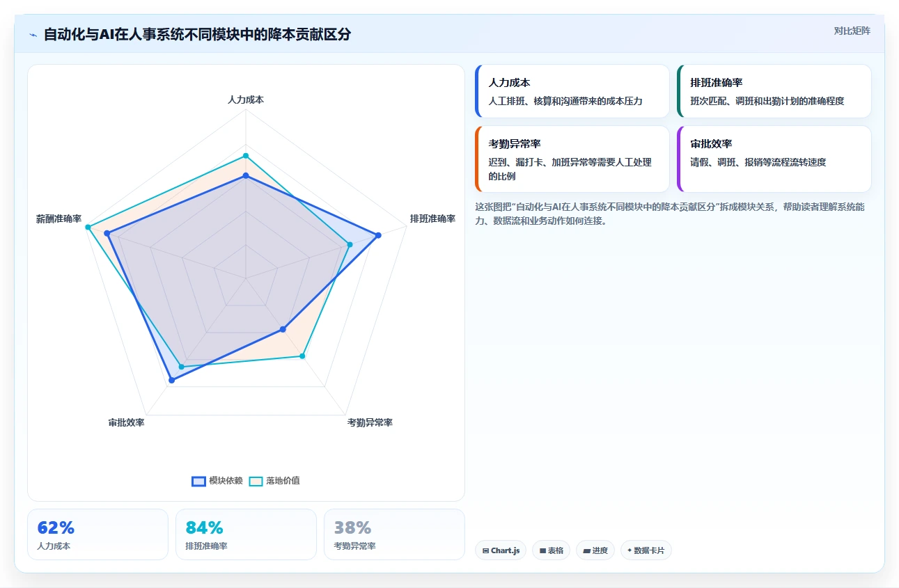
Task: Click teal data point on 考勤异常率 axis
Action: tap(302, 356)
